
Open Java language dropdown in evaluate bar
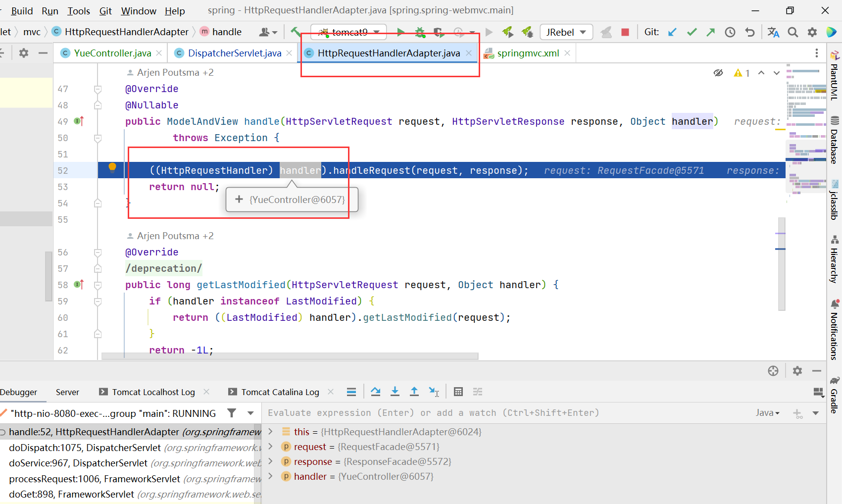pos(767,413)
